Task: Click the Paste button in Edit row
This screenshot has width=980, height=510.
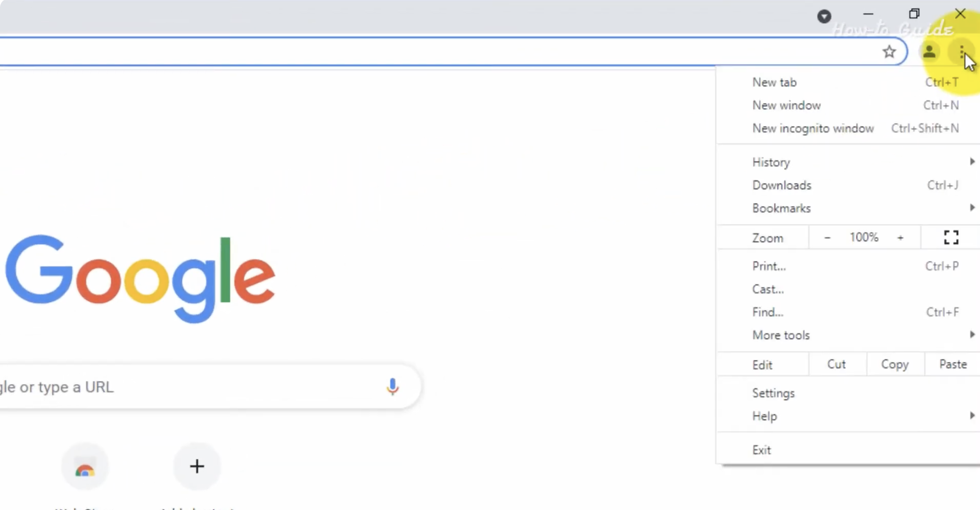Action: (953, 364)
